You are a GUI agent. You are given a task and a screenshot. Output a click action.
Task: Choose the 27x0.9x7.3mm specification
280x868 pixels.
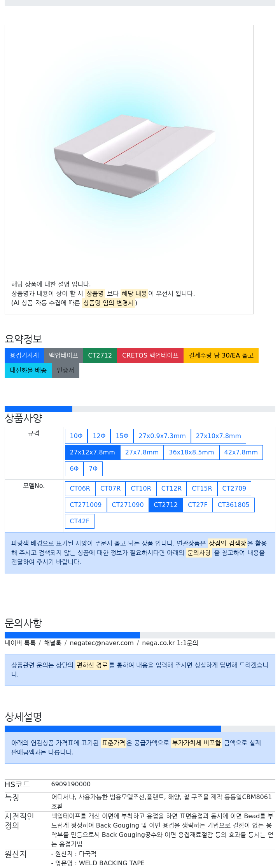(x=162, y=436)
